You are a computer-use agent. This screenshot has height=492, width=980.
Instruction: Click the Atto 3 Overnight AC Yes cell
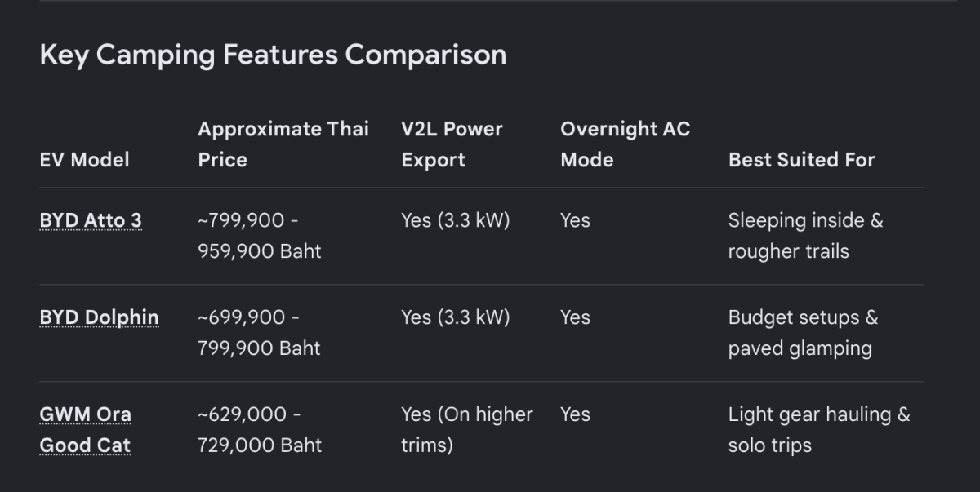[575, 220]
